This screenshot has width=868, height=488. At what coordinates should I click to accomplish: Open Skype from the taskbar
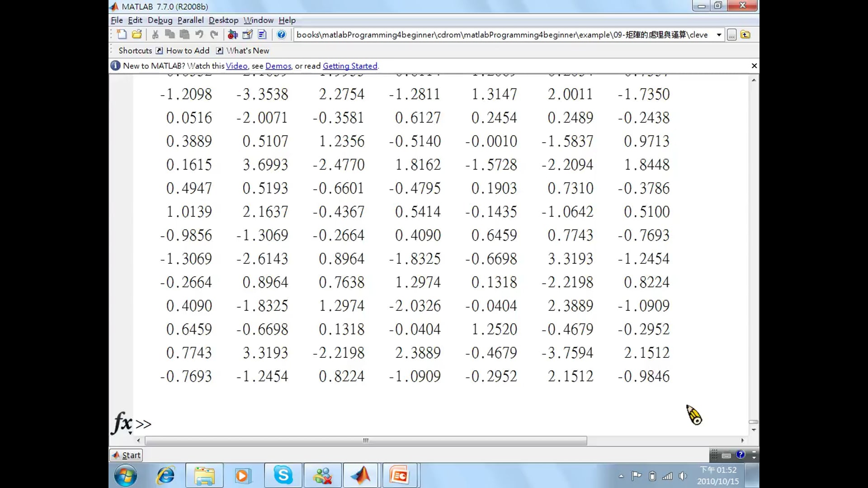point(283,475)
